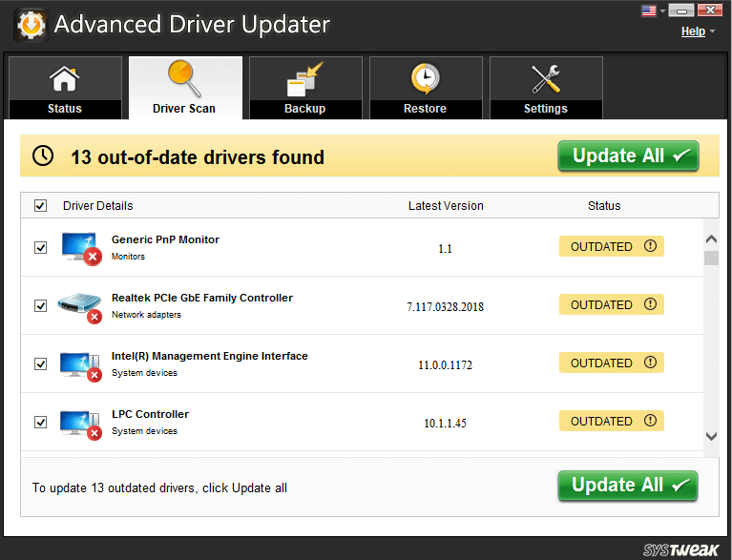This screenshot has height=560, width=732.
Task: Click the house icon on Status tab
Action: coord(65,78)
